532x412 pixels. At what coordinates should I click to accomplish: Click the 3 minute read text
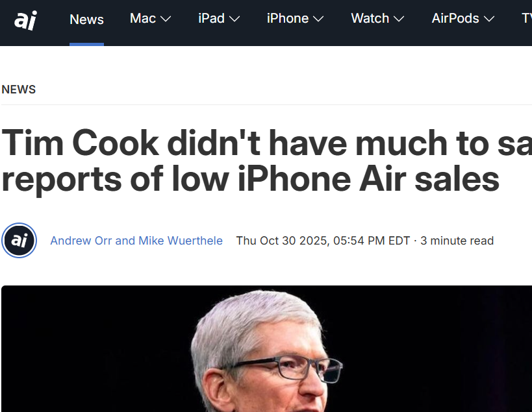[457, 240]
